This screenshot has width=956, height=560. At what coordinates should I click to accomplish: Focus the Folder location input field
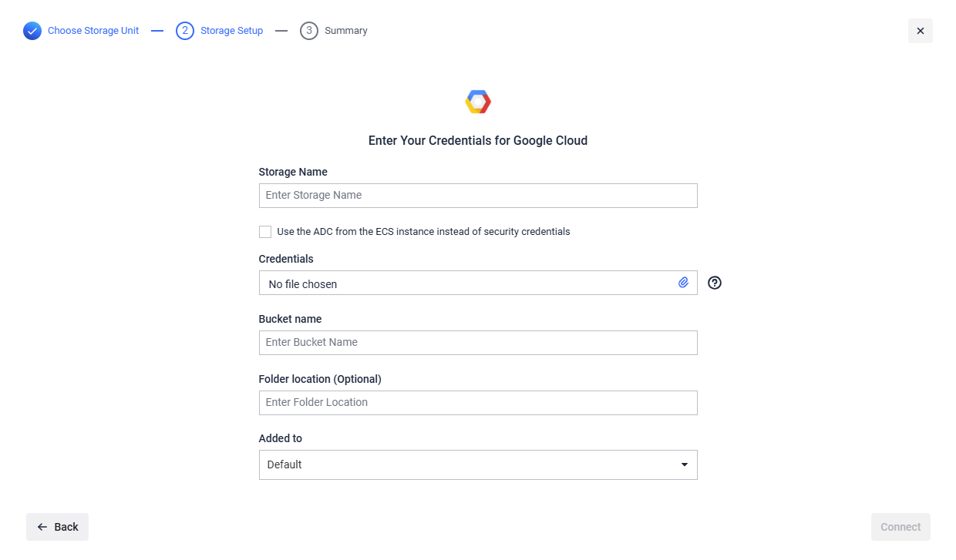point(478,403)
